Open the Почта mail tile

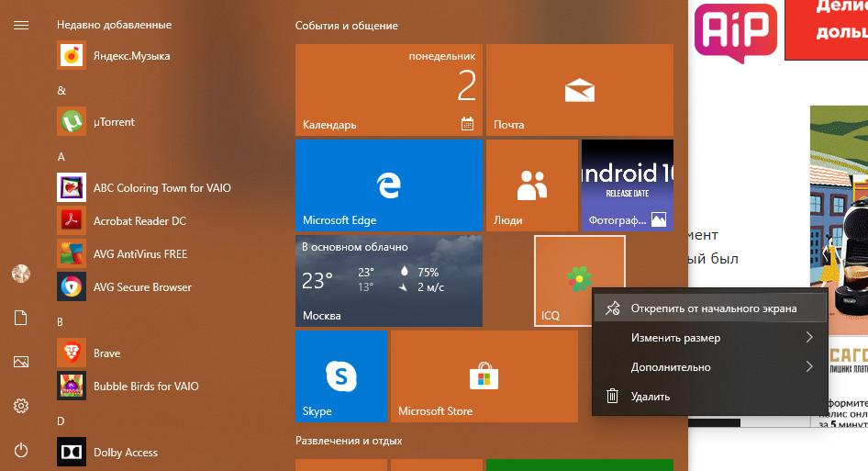[580, 90]
